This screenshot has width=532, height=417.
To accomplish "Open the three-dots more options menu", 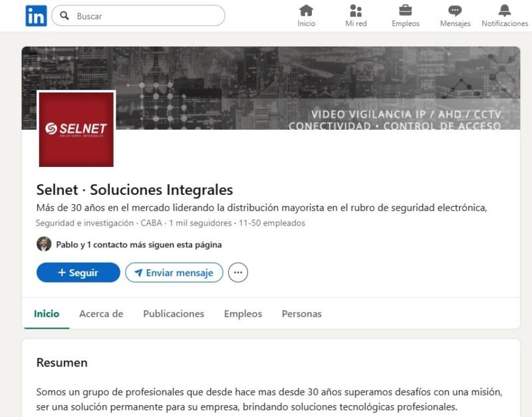I will coord(238,273).
